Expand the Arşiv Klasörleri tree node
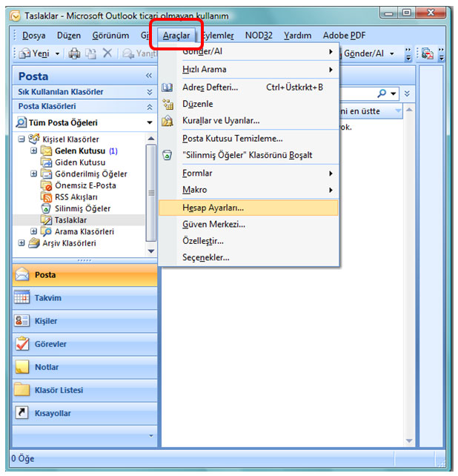The width and height of the screenshot is (458, 476). pyautogui.click(x=21, y=242)
